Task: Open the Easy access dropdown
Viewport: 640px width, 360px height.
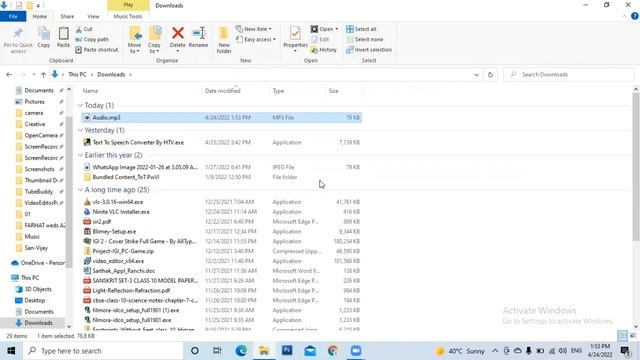Action: point(256,40)
